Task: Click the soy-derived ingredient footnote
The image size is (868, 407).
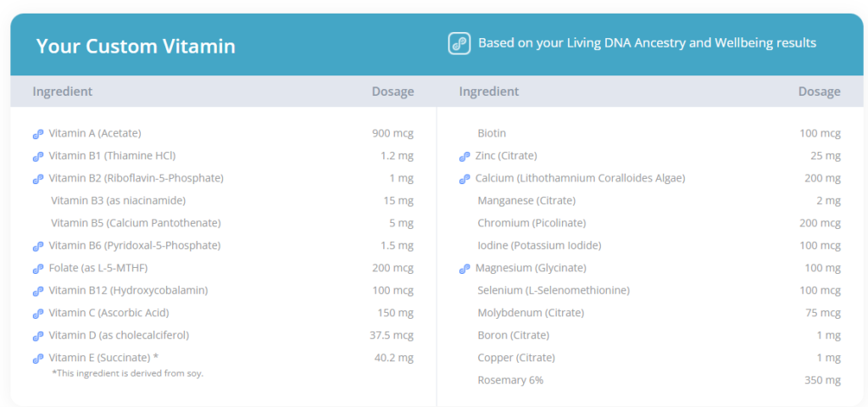Action: pyautogui.click(x=128, y=373)
